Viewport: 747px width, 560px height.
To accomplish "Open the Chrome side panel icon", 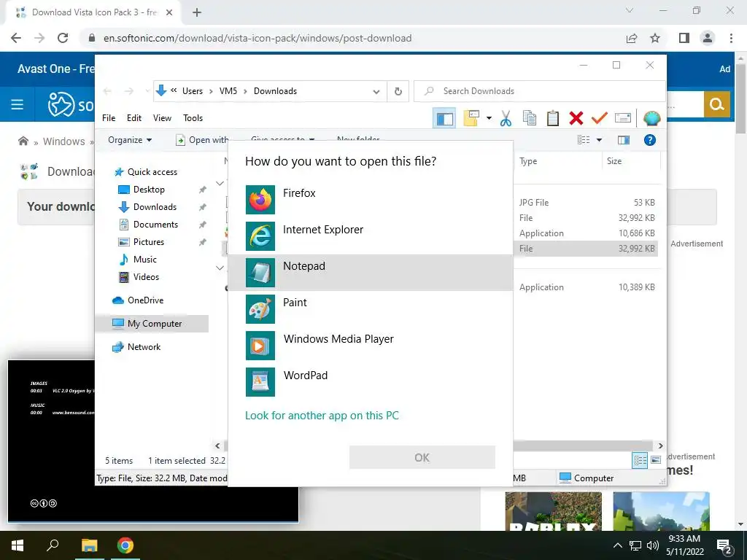I will coord(684,38).
